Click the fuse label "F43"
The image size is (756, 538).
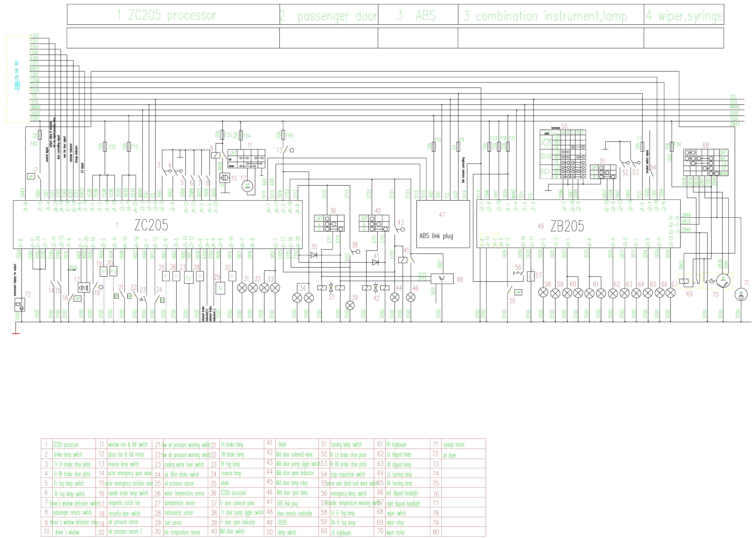click(34, 144)
